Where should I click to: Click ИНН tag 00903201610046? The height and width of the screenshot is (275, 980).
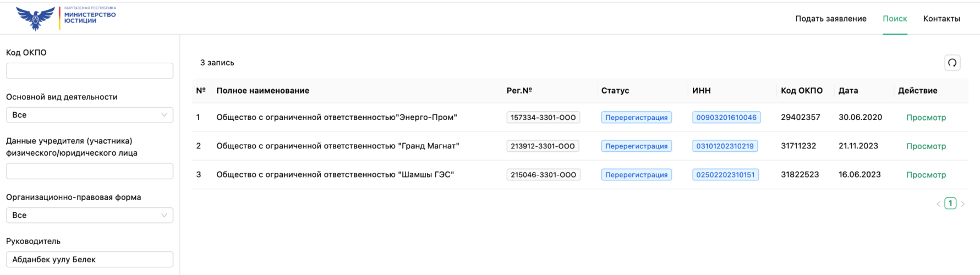pyautogui.click(x=726, y=118)
